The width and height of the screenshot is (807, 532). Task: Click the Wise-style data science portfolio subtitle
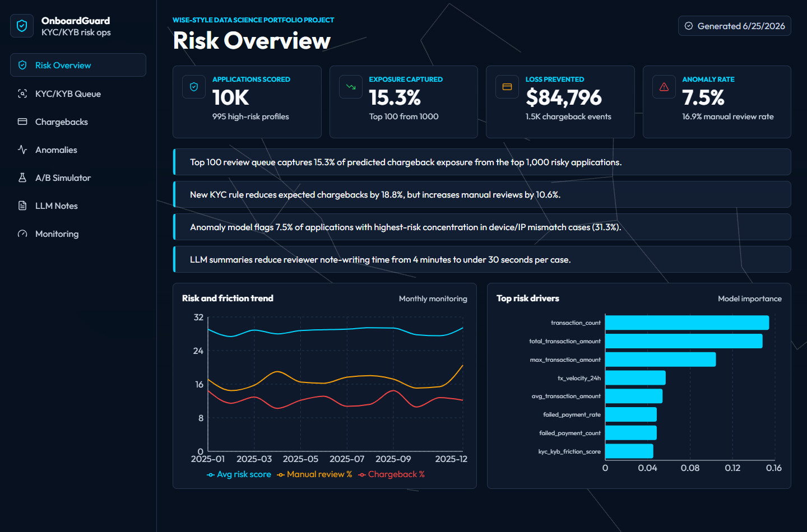pyautogui.click(x=253, y=20)
